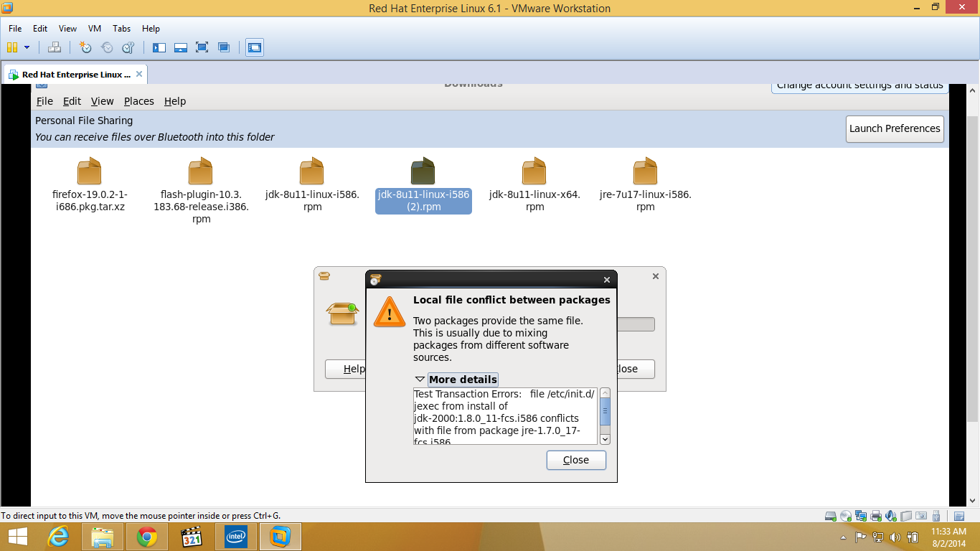Open Nautilus View menu in guest

tap(103, 101)
